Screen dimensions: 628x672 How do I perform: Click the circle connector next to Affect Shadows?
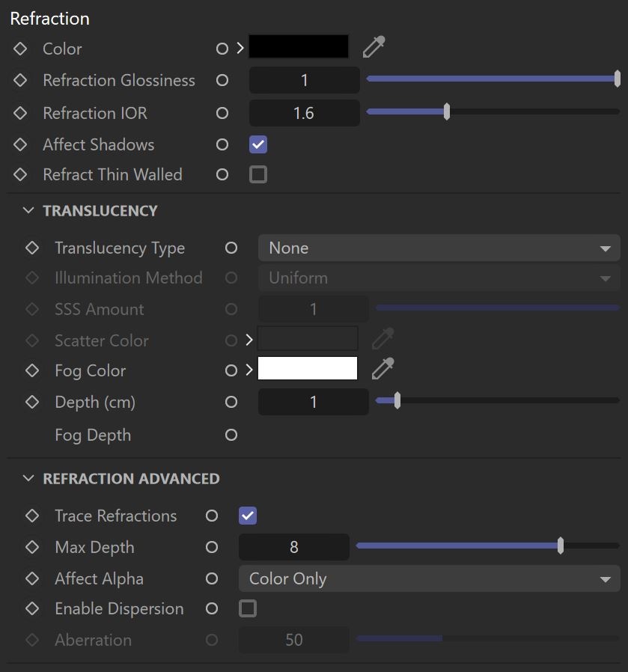tap(222, 144)
